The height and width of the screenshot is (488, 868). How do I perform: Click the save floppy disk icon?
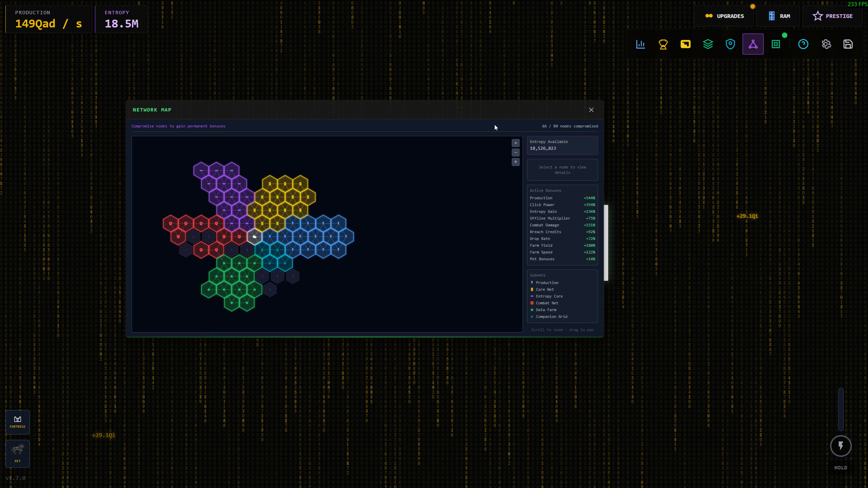coord(848,44)
